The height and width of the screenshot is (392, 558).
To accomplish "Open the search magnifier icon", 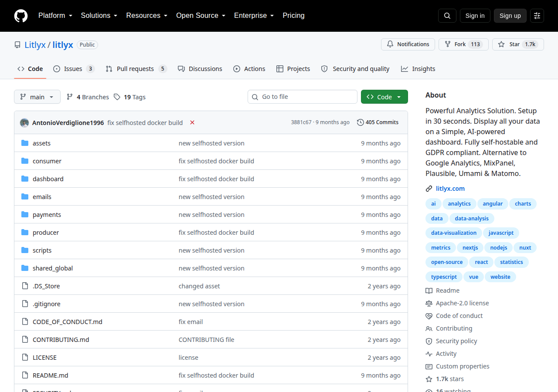I will click(447, 16).
